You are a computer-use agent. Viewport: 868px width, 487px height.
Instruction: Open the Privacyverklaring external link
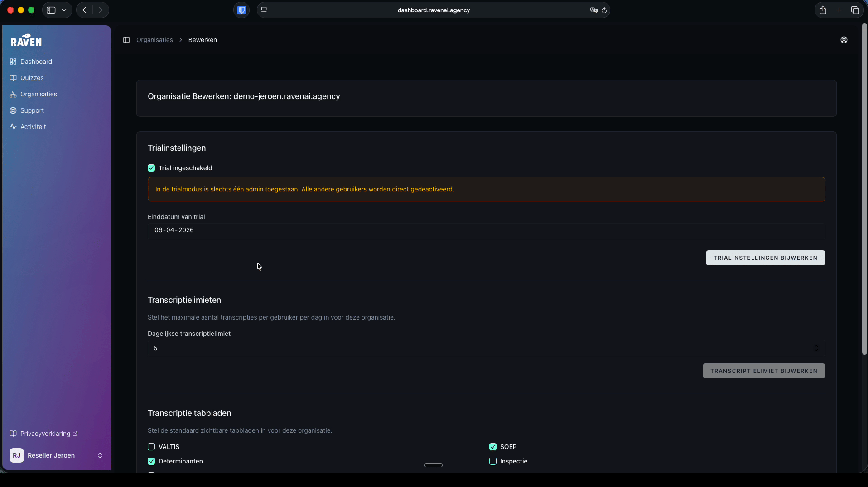point(45,434)
